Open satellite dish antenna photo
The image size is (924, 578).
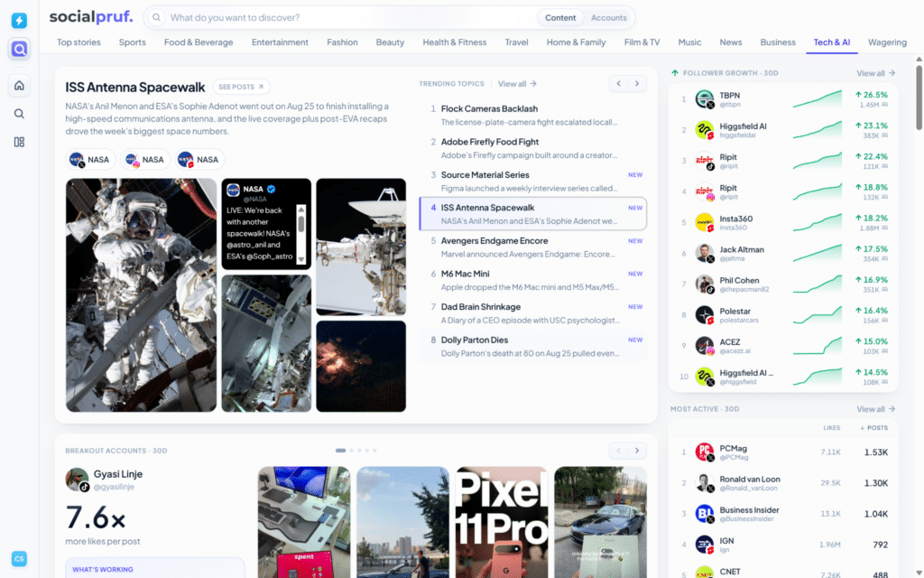[361, 247]
